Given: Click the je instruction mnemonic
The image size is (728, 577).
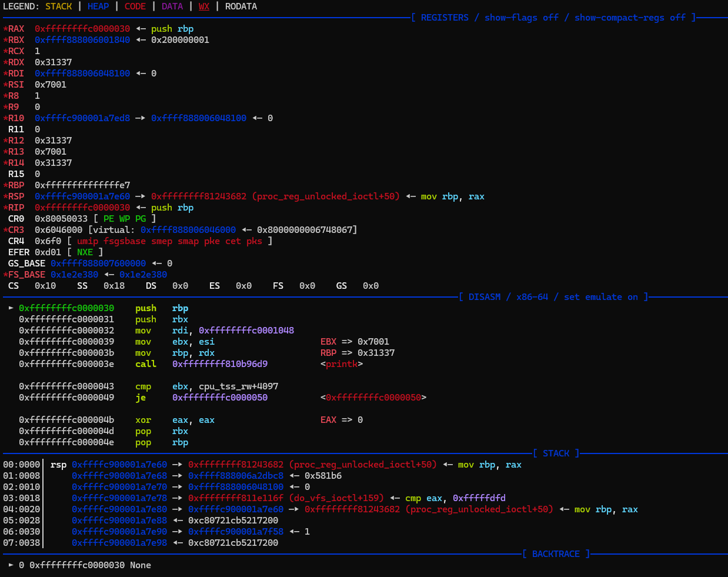Looking at the screenshot, I should (141, 398).
